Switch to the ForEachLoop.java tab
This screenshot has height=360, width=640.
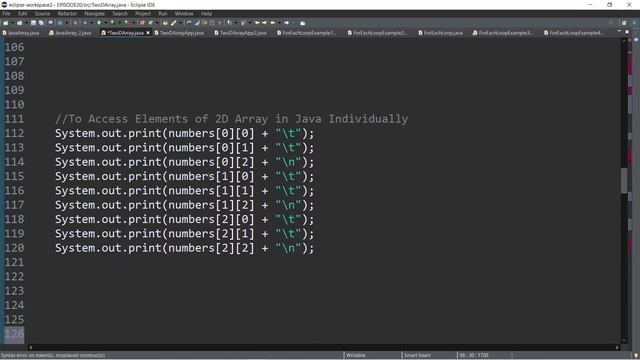(440, 33)
